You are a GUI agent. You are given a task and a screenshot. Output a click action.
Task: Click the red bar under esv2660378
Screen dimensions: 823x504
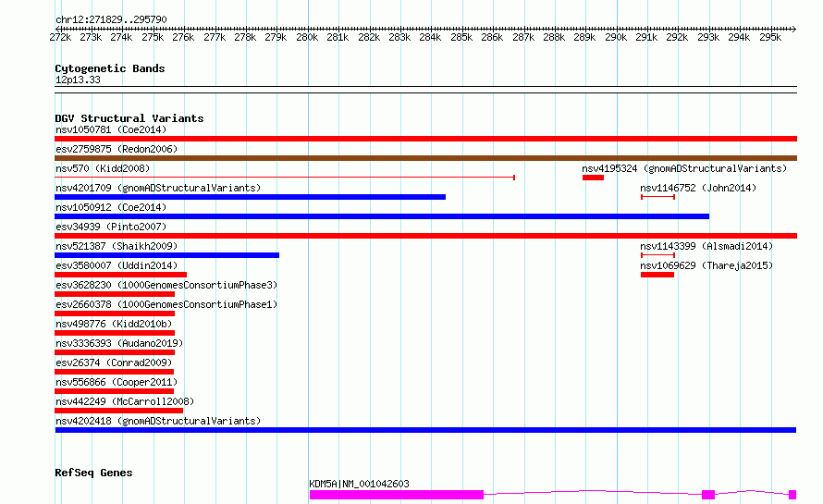click(x=115, y=313)
